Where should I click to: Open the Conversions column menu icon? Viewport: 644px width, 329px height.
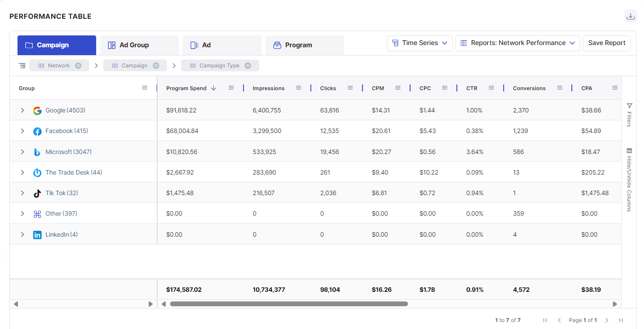coord(560,88)
